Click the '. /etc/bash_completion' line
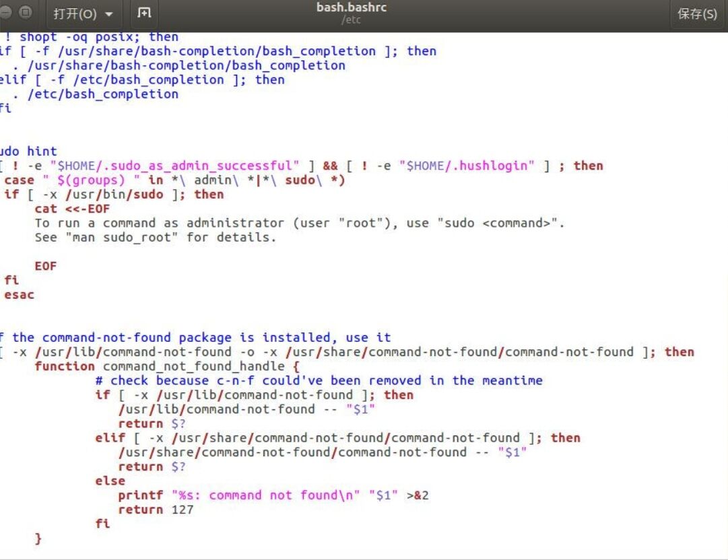728x560 pixels. pyautogui.click(x=96, y=94)
